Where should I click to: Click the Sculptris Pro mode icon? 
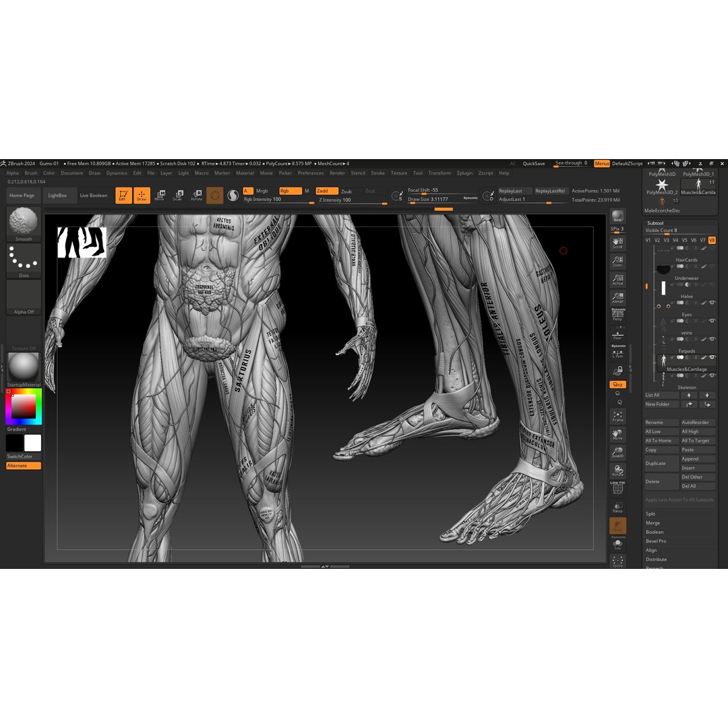[233, 195]
